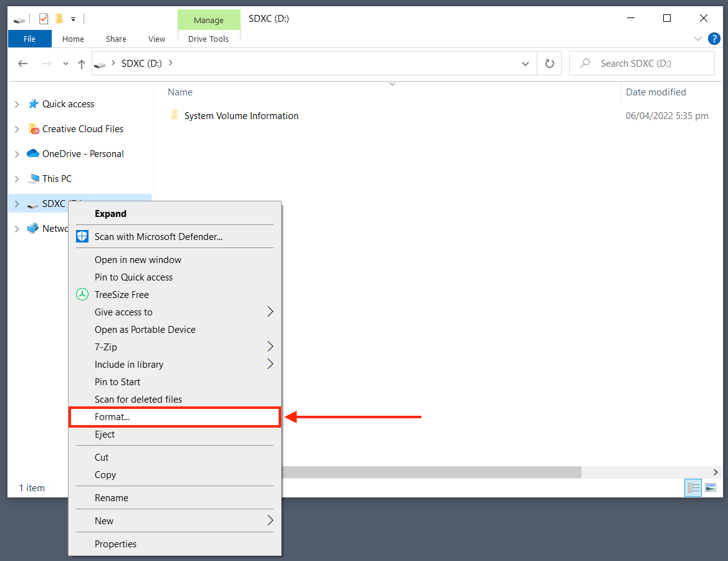This screenshot has width=728, height=561.
Task: Click SDXC (D:) in address bar
Action: 141,63
